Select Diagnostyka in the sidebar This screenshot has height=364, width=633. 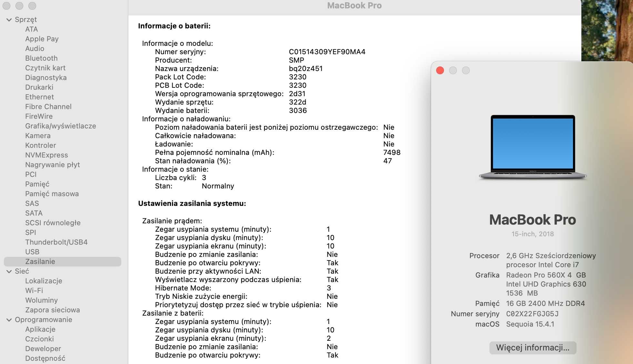(x=46, y=77)
